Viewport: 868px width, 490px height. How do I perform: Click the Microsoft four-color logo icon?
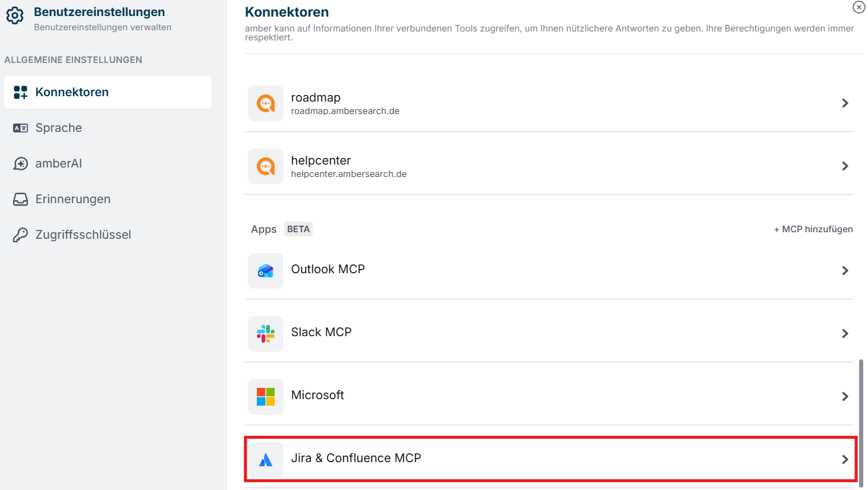pos(266,397)
